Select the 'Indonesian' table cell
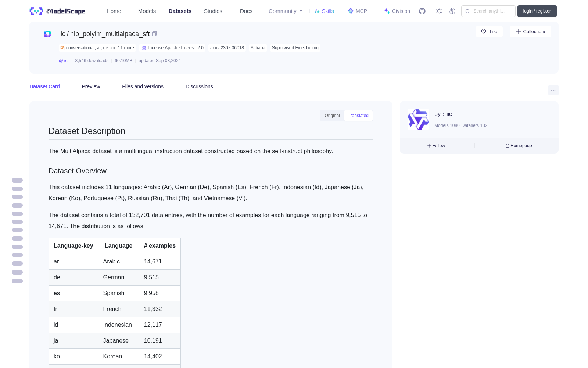This screenshot has height=368, width=588. point(118,325)
